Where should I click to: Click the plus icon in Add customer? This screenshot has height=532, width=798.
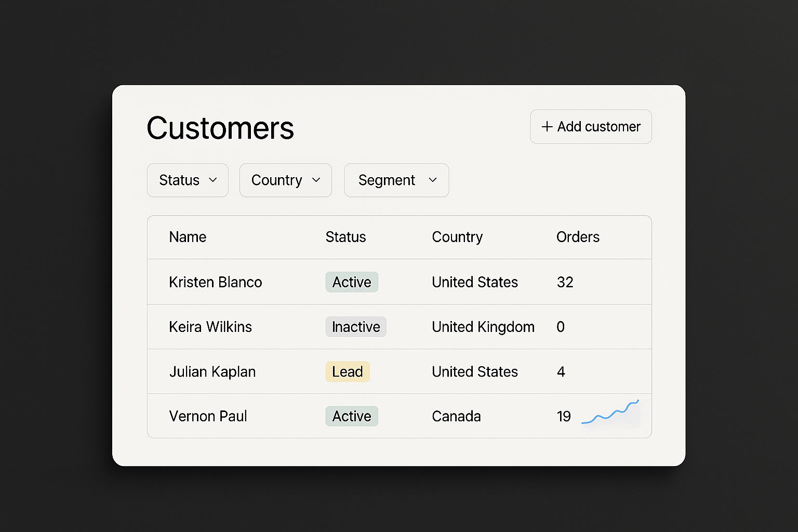(x=547, y=127)
